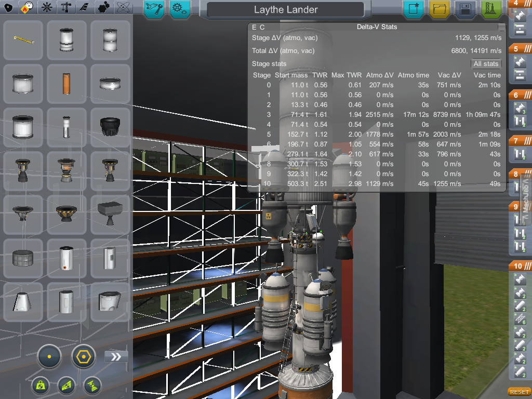Toggle the angle snap hexagon button
532x399 pixels.
click(x=84, y=356)
